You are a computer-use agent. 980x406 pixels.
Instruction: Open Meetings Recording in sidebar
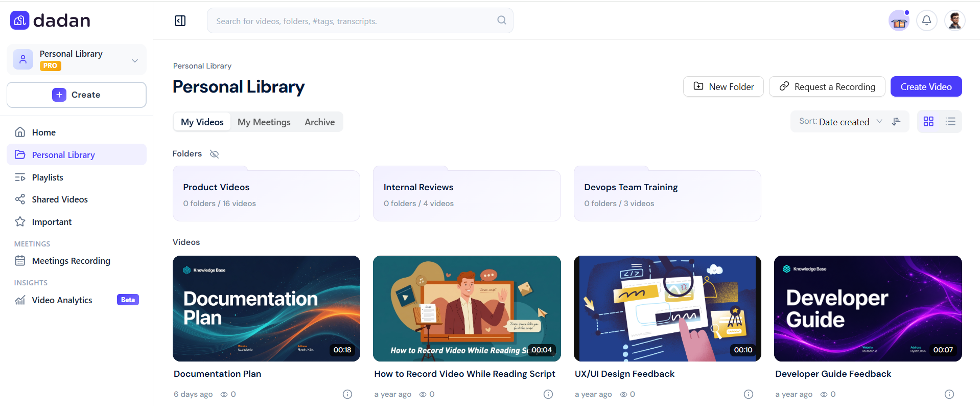pyautogui.click(x=77, y=260)
